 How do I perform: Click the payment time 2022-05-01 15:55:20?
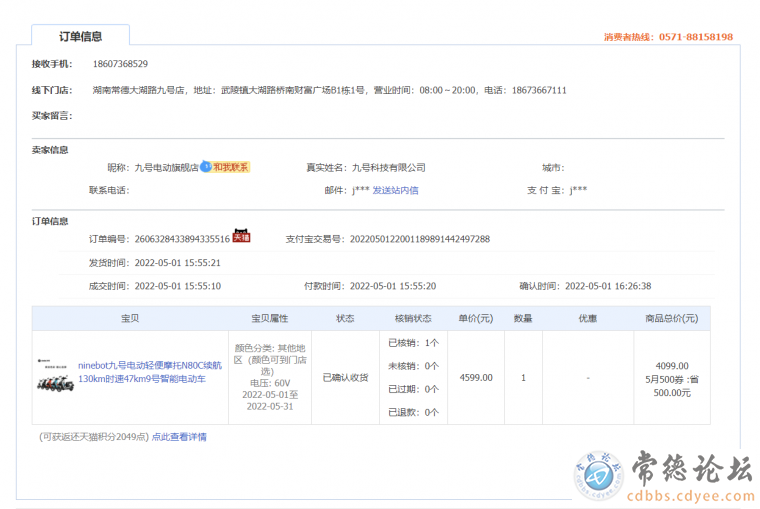click(393, 286)
